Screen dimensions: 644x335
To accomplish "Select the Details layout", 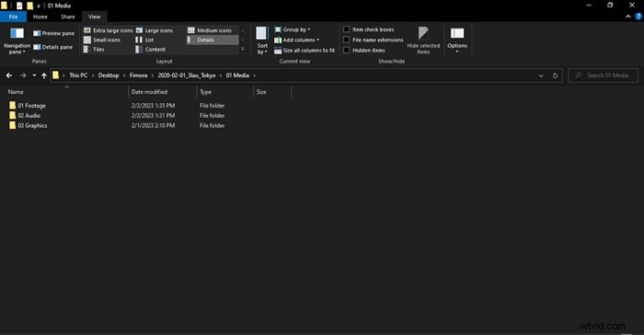I will 212,40.
